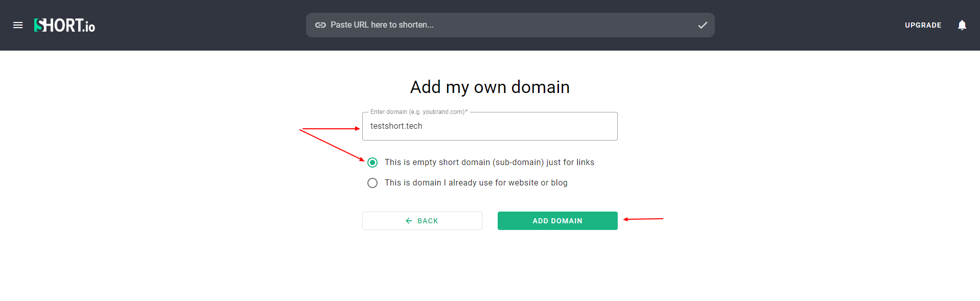Focus the "Paste URL here to shorten" field
This screenshot has height=301, width=980.
[510, 25]
